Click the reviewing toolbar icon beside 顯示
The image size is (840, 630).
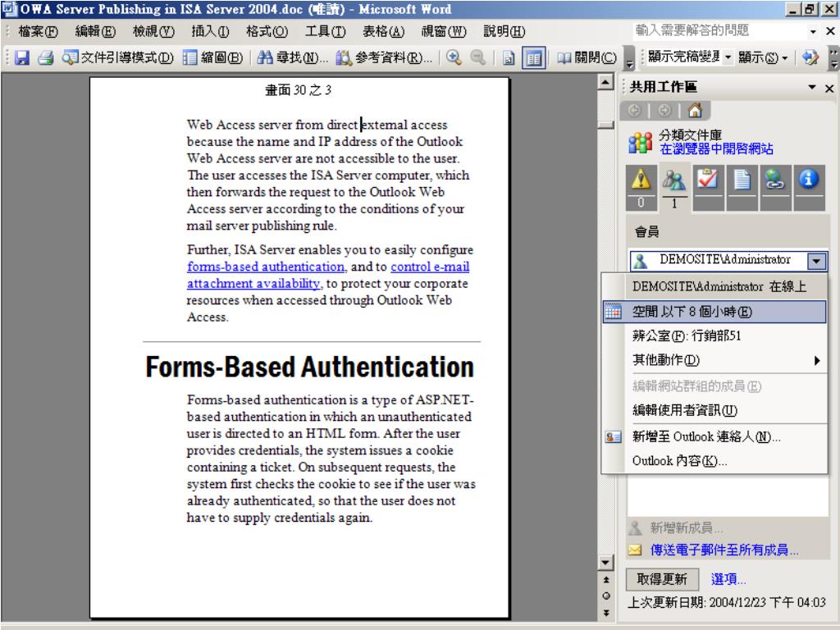(810, 57)
